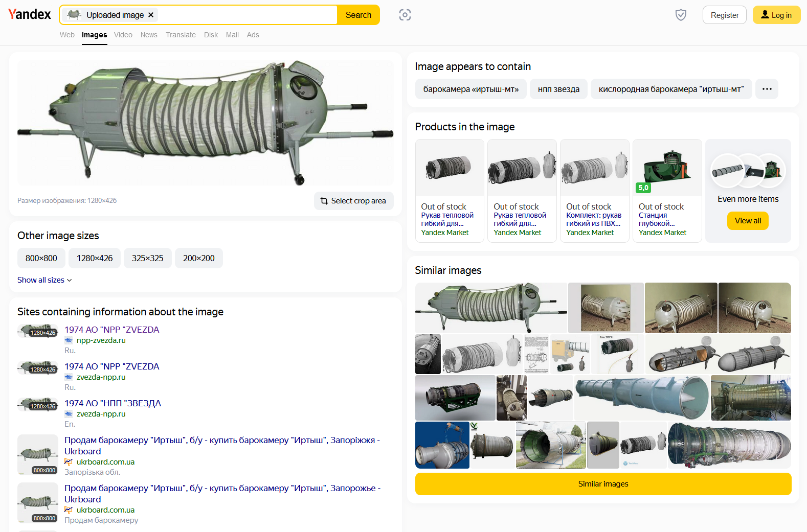Open the first similar image of barochamber
Viewport: 807px width, 532px height.
click(x=491, y=308)
